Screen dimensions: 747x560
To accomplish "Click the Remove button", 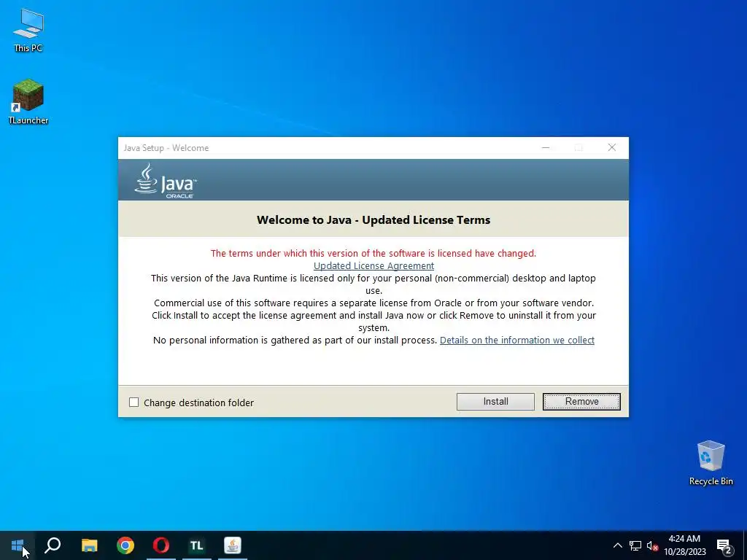I will 581,402.
